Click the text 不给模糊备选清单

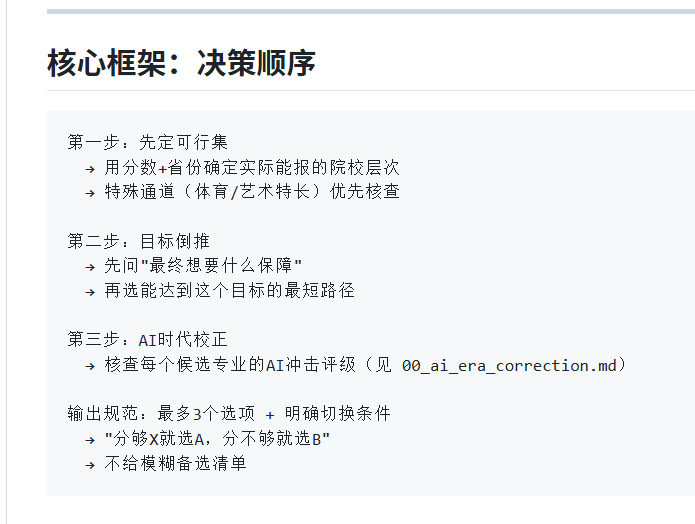click(175, 464)
